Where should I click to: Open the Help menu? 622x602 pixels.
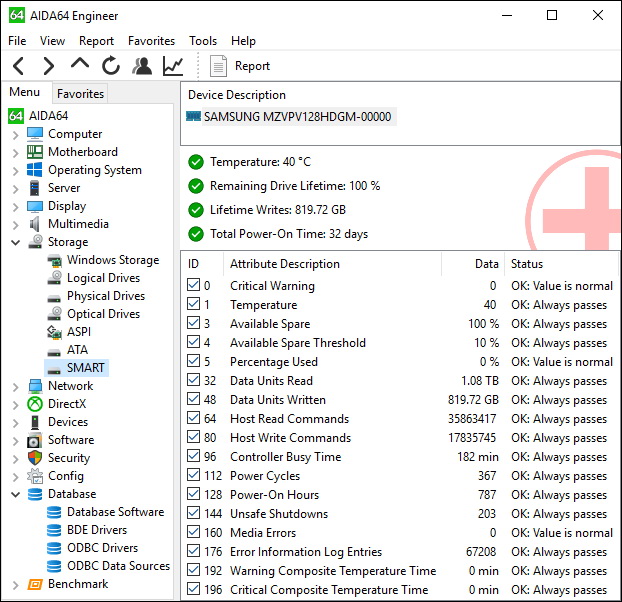pos(244,41)
